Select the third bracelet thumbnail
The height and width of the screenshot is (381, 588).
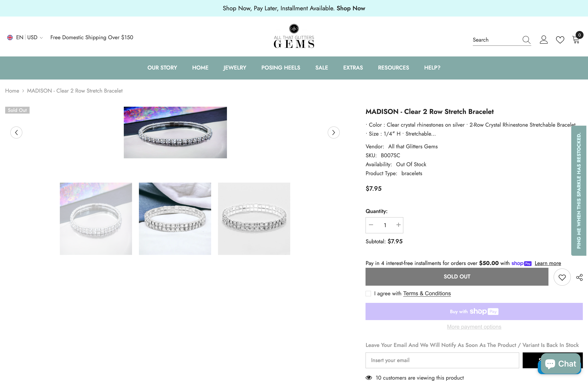[254, 219]
